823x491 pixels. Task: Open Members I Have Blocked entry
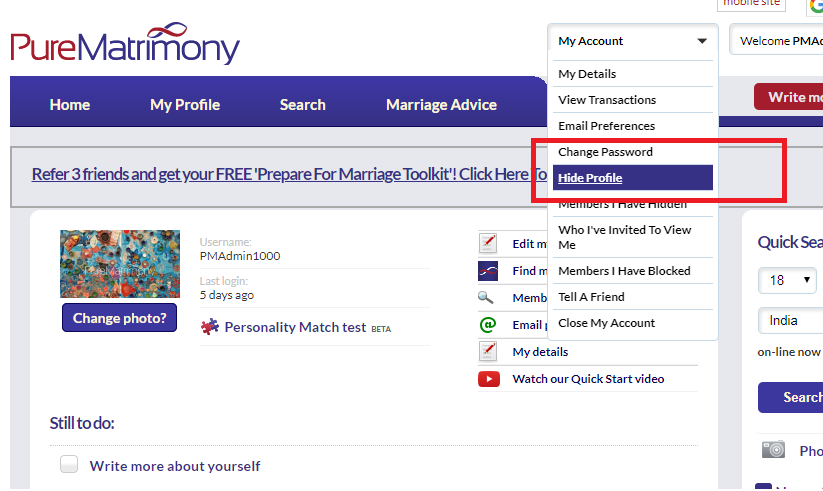(x=632, y=271)
